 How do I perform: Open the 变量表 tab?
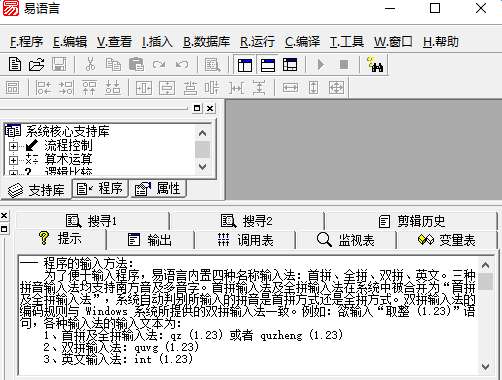click(x=447, y=240)
